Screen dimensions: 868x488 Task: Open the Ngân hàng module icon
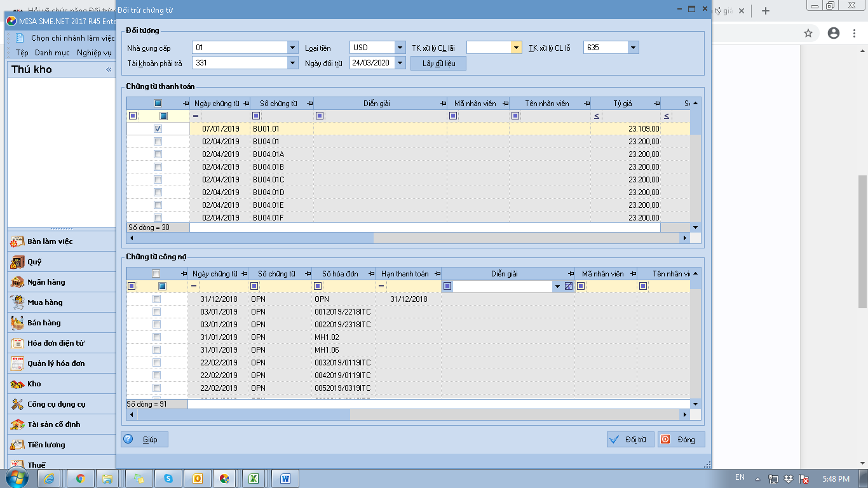pos(17,282)
